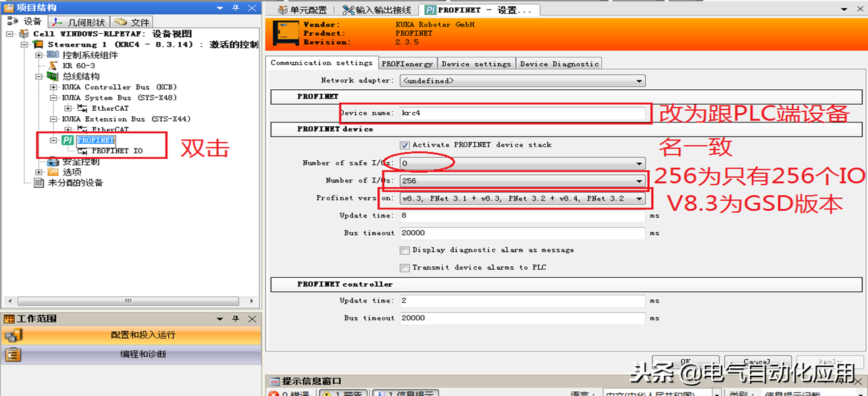Click the OK button
The width and height of the screenshot is (868, 396).
[685, 362]
